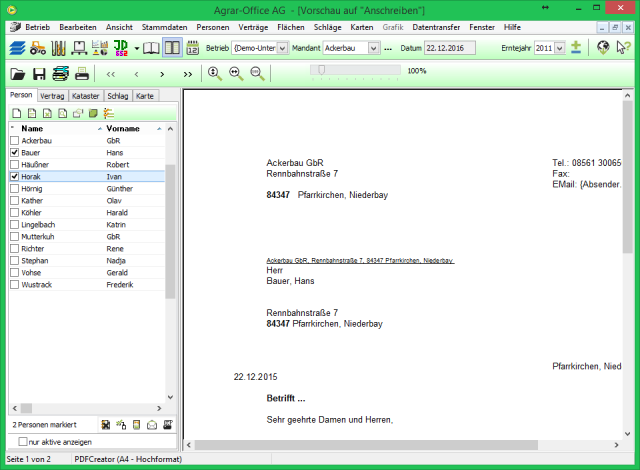
Task: Open the stacked blue layers module
Action: pos(17,48)
